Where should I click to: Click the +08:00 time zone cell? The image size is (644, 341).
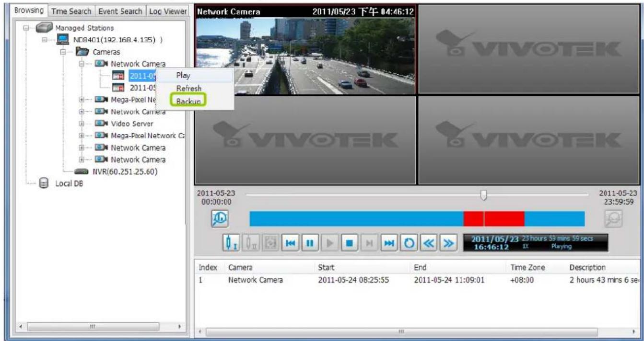pyautogui.click(x=522, y=280)
